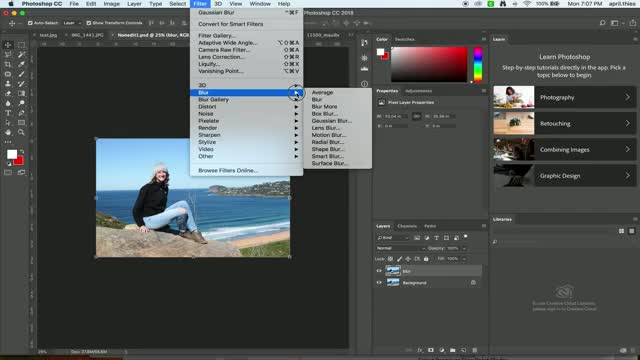The height and width of the screenshot is (360, 640).
Task: Toggle lock transparent pixels
Action: click(391, 259)
